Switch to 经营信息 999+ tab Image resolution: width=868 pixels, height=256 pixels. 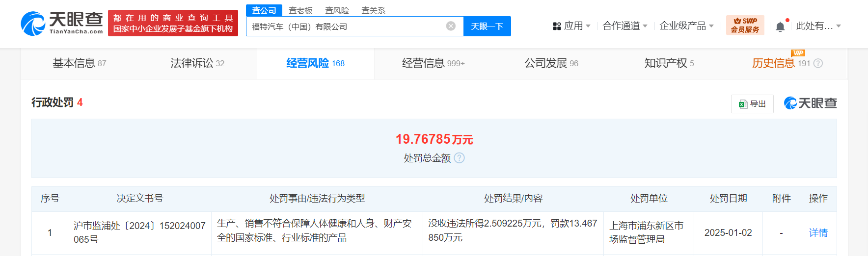coord(433,63)
